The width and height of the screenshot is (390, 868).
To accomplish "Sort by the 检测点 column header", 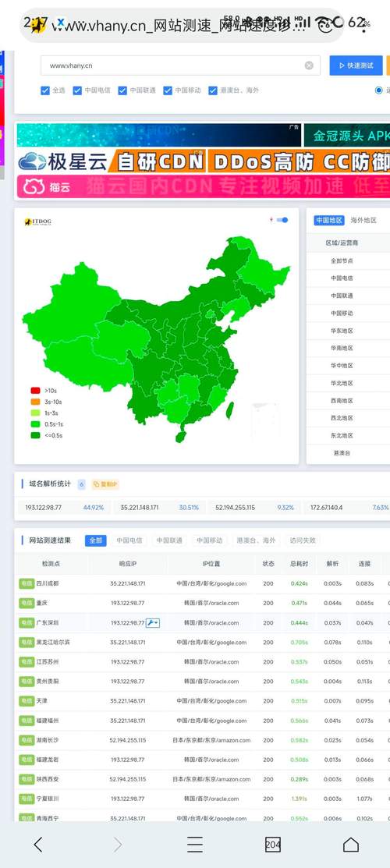I will (51, 564).
